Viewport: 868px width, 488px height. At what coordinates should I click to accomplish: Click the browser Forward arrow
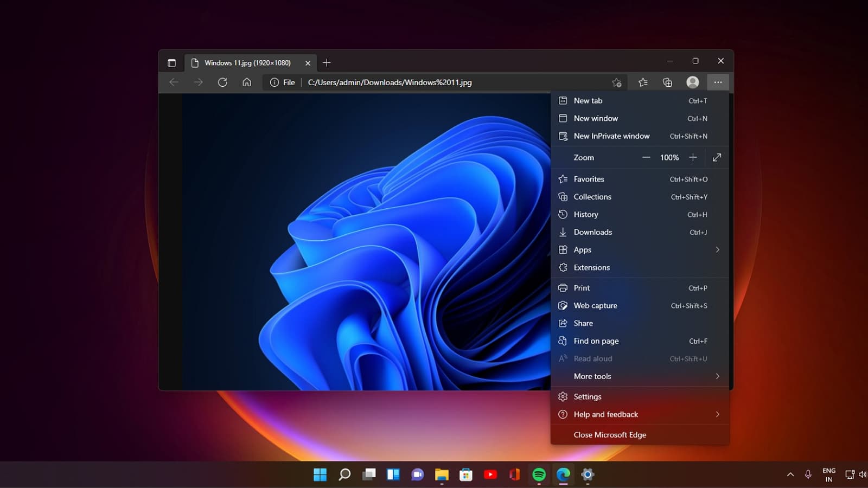click(198, 82)
